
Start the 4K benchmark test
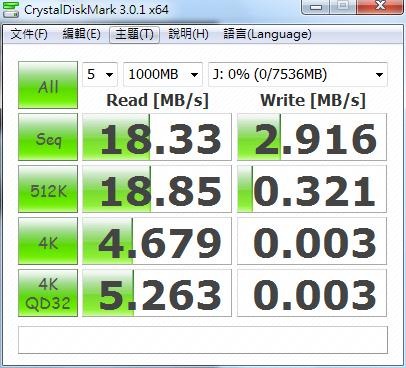click(48, 241)
